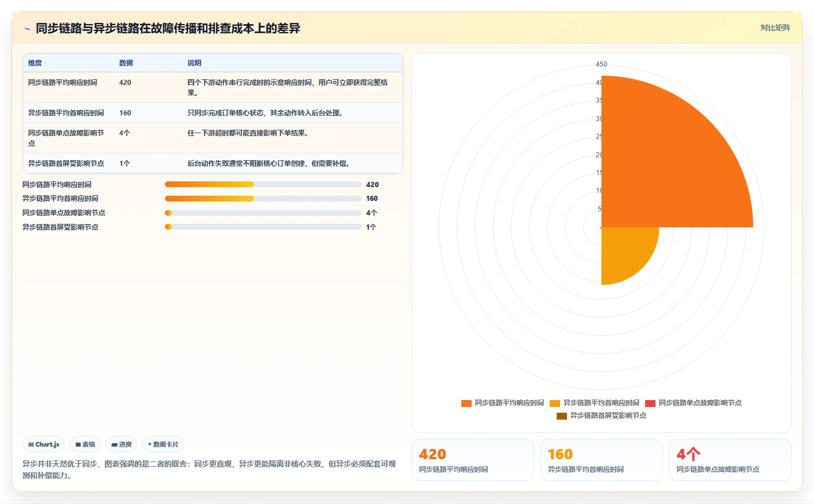Click the 数据卡片 tag chip
The image size is (814, 504).
(x=163, y=444)
